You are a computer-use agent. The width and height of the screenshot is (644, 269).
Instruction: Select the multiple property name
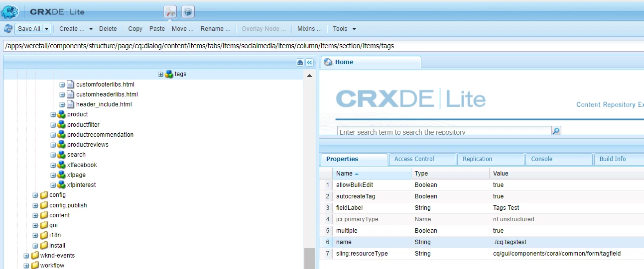click(x=347, y=231)
